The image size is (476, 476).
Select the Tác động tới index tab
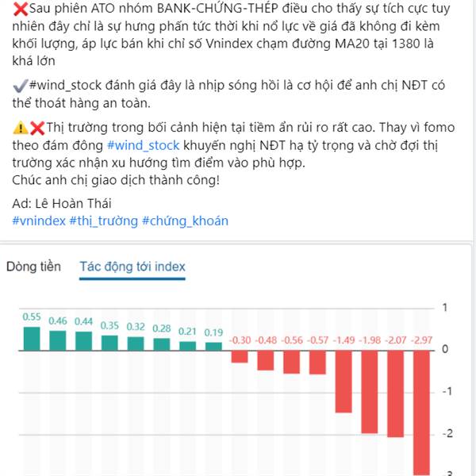point(132,267)
